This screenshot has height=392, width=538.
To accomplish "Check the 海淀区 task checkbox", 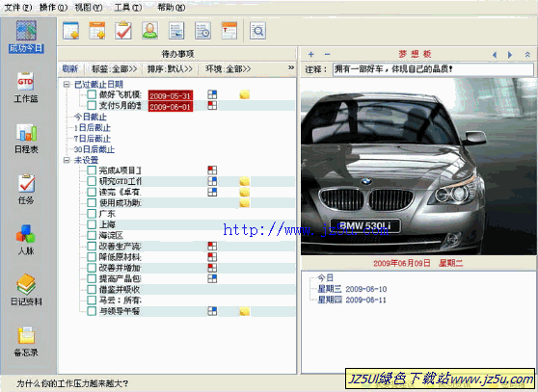I will 92,235.
